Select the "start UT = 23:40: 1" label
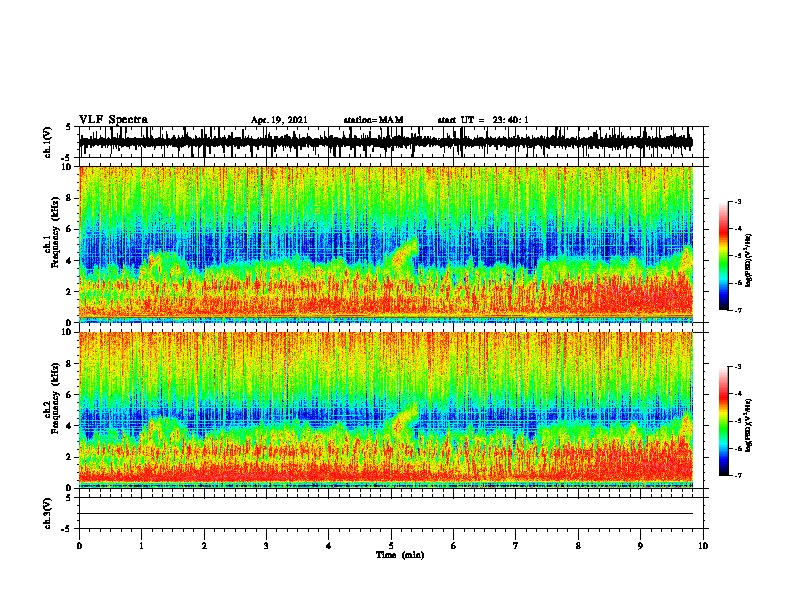 point(483,120)
